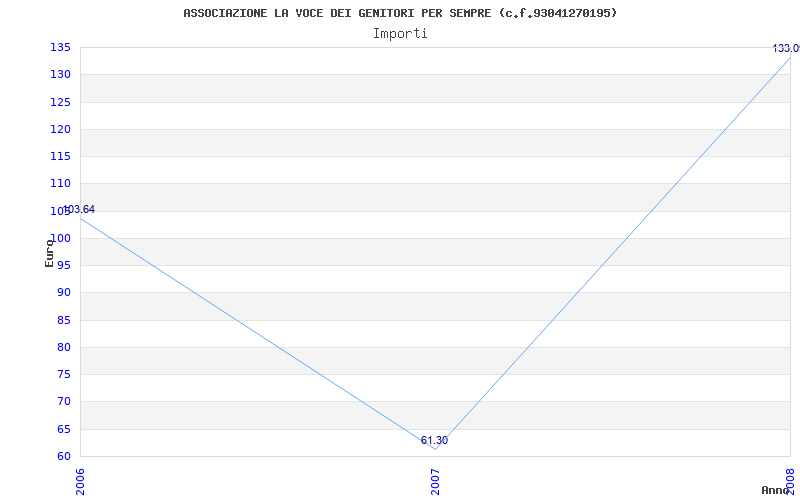Click the 133.09 data point label
Screen dimensions: 800x500
tap(786, 48)
